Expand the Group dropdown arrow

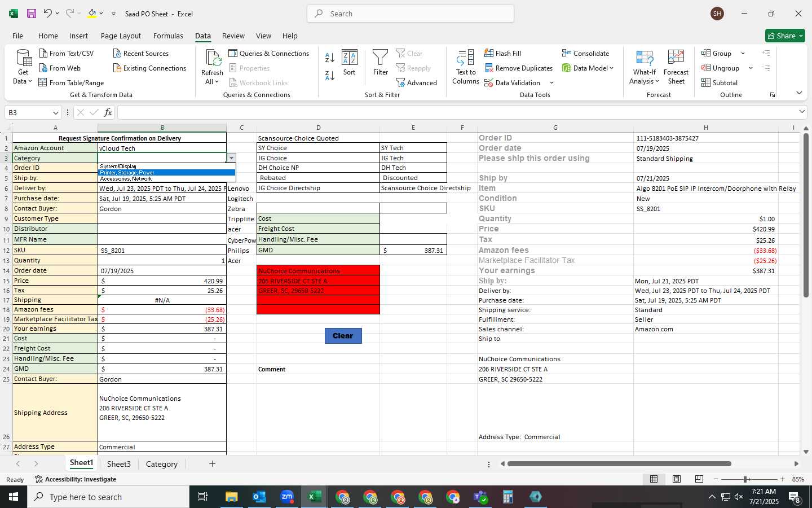(743, 53)
